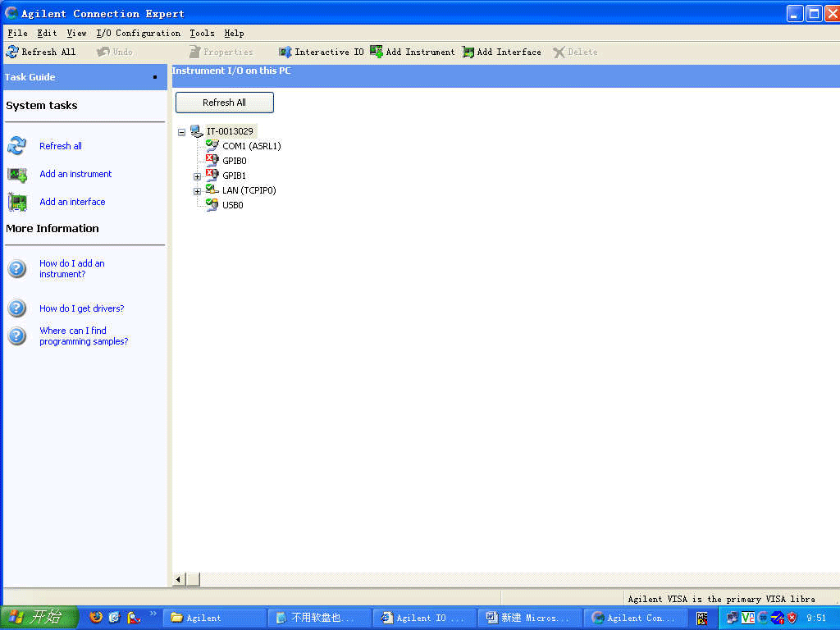Click the COM1 (ASRL1) interface status icon
The width and height of the screenshot is (840, 630).
tap(212, 146)
